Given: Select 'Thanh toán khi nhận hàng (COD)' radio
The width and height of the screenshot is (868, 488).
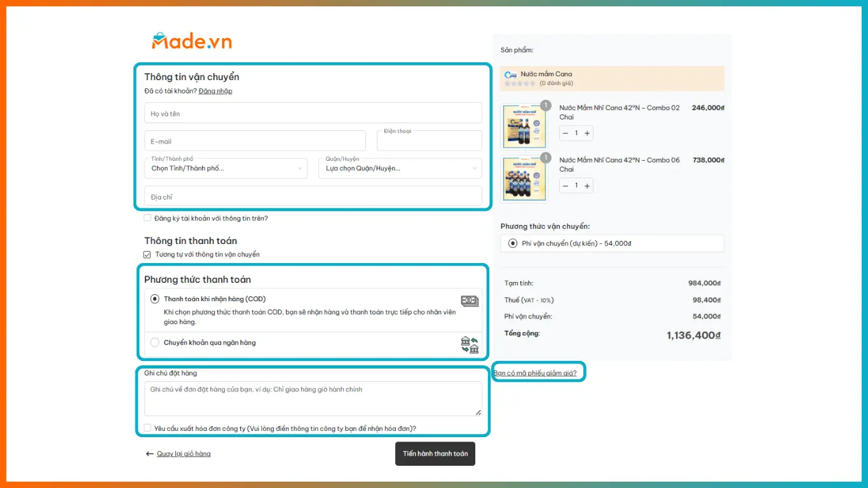Looking at the screenshot, I should tap(155, 299).
